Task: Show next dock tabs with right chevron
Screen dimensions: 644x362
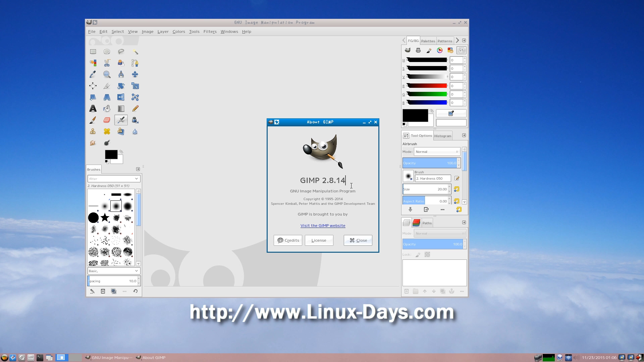Action: [x=457, y=41]
